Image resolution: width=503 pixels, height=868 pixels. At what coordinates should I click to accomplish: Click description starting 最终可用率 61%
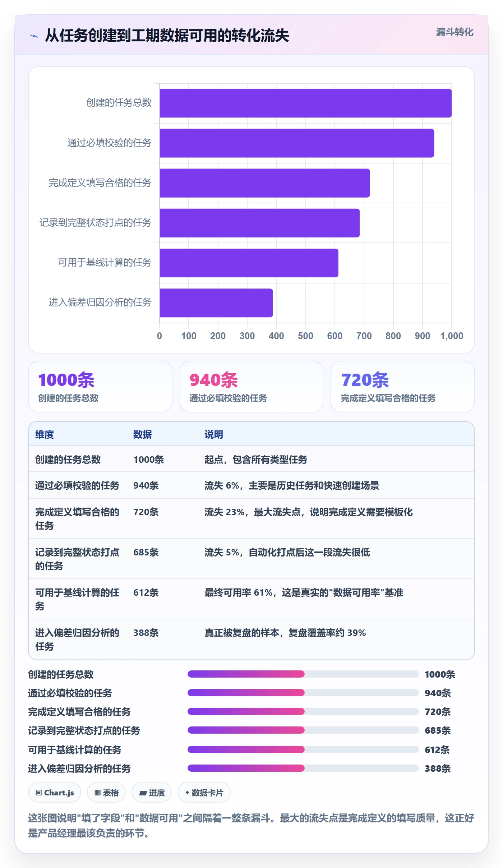tap(304, 592)
